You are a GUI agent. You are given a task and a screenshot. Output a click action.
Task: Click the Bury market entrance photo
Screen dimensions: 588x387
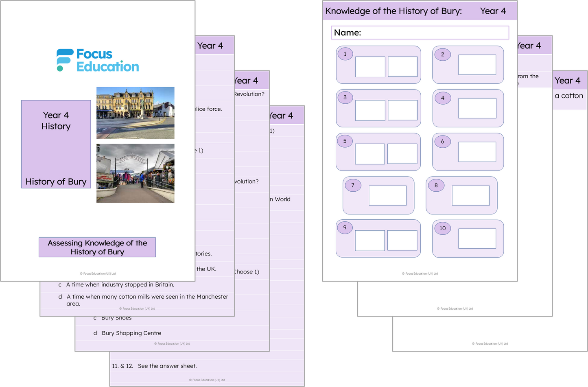[135, 173]
